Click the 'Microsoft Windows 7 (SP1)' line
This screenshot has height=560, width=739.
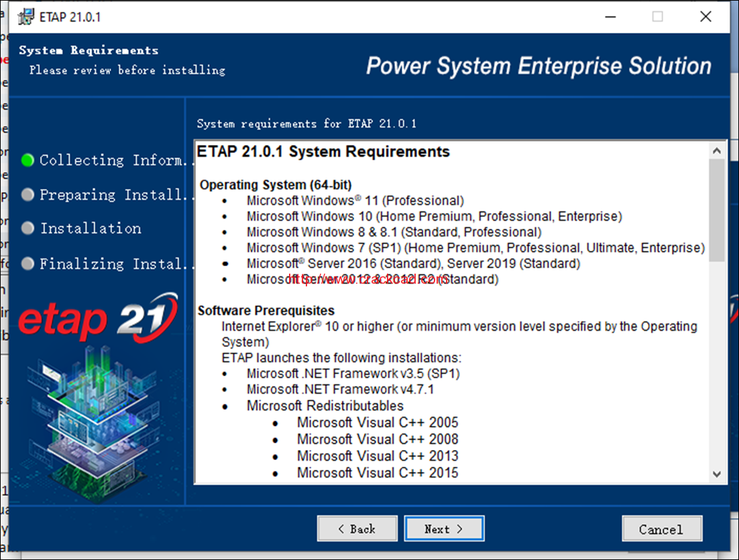pyautogui.click(x=476, y=248)
